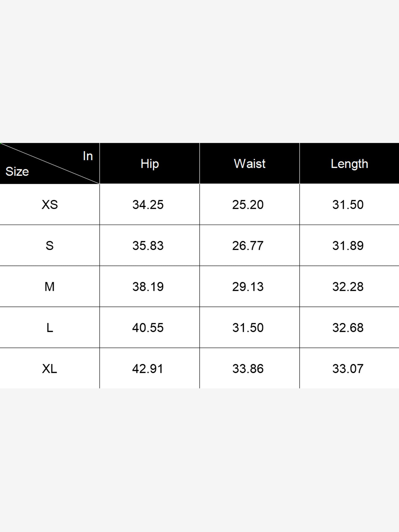The width and height of the screenshot is (399, 532).
Task: Click the XS hip value 34.25
Action: pos(148,205)
